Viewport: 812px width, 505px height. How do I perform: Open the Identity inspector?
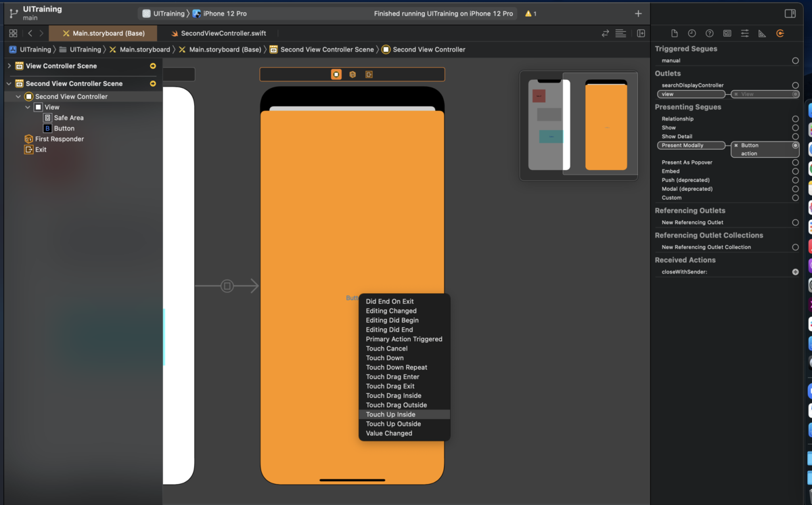[727, 33]
